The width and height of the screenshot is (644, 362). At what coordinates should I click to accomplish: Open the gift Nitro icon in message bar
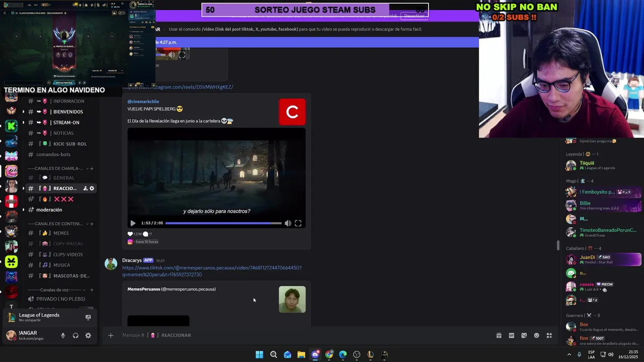499,335
